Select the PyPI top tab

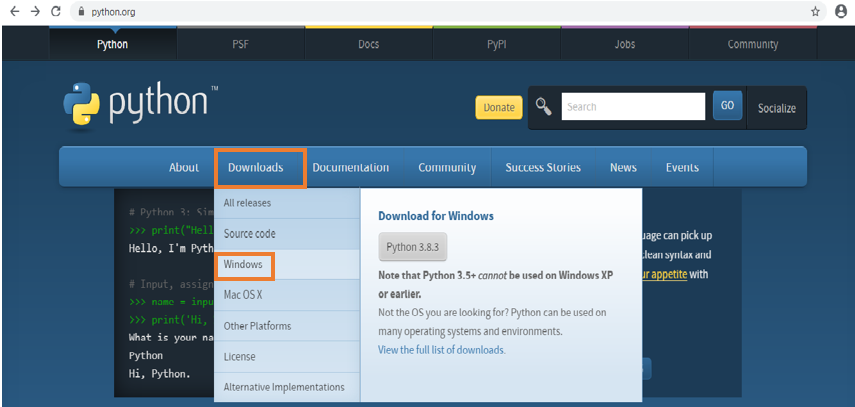click(497, 44)
